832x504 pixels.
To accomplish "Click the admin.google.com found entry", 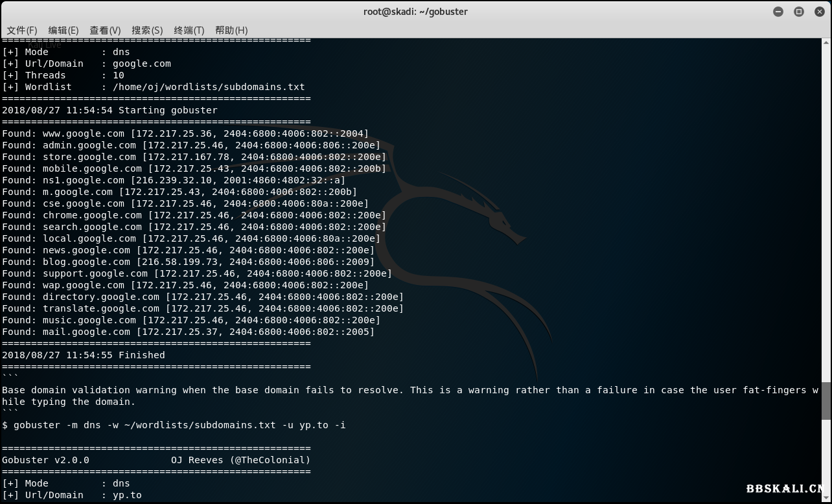I will 191,145.
